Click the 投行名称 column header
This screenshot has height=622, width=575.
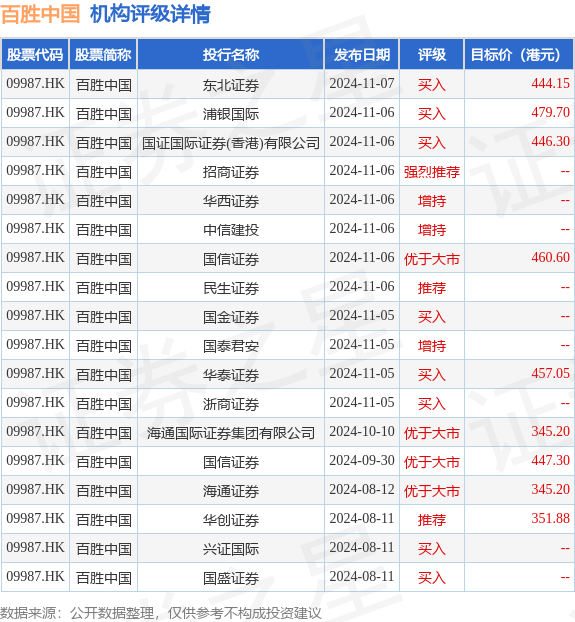pyautogui.click(x=231, y=55)
